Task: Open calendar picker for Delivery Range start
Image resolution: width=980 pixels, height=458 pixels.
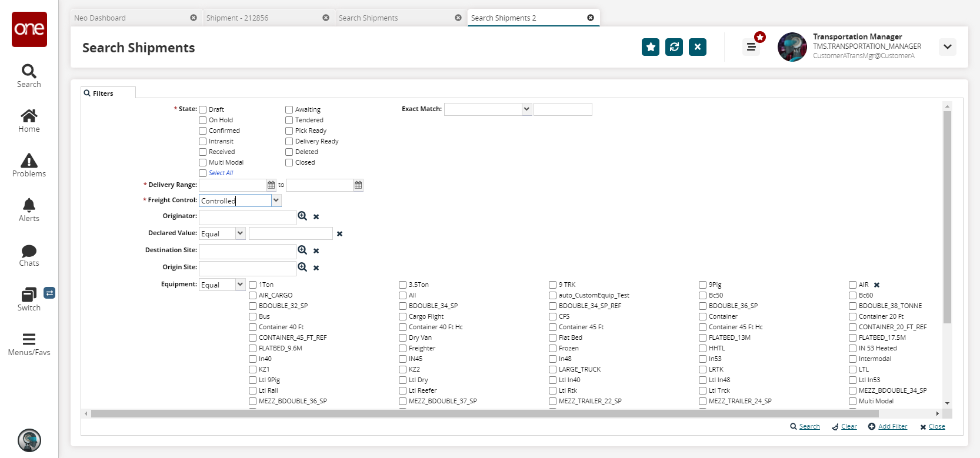Action: 271,185
